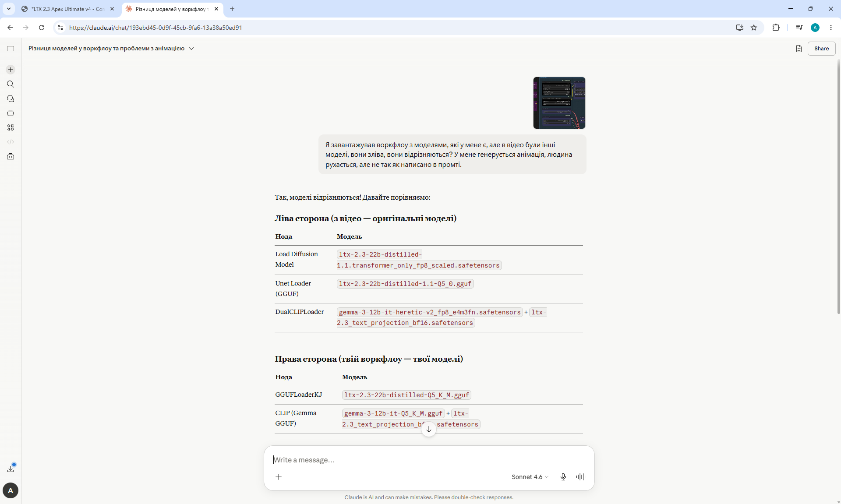This screenshot has width=841, height=504.
Task: Click the ltx-2.3-22b-distilled-Q5_K_M.gguf code text
Action: pos(406,395)
